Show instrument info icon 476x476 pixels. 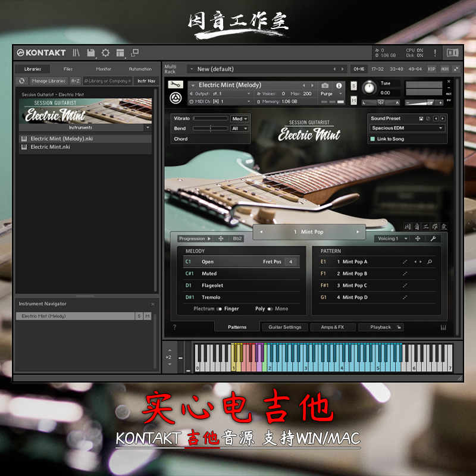pos(339,86)
